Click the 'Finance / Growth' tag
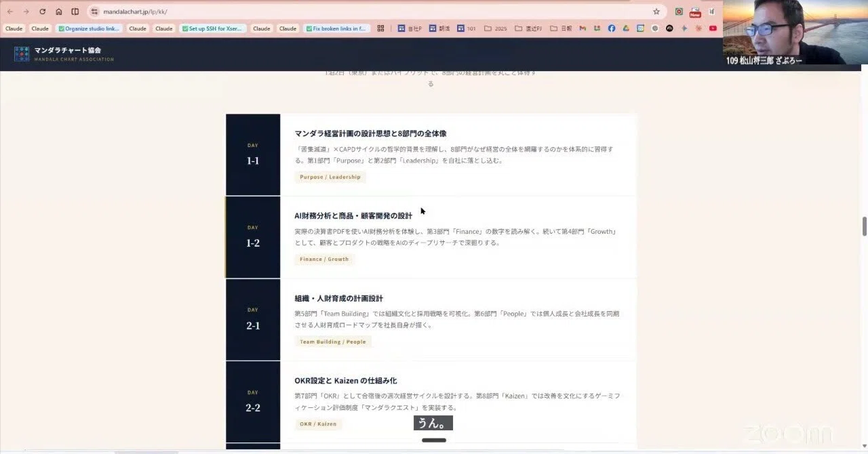The image size is (868, 454). click(x=324, y=259)
